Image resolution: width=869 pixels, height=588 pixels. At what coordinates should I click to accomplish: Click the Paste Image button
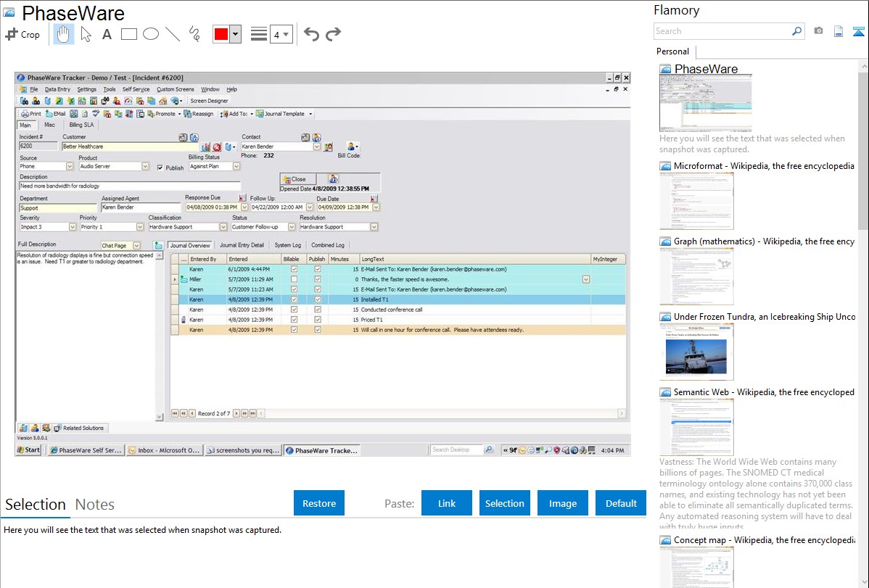pyautogui.click(x=563, y=503)
